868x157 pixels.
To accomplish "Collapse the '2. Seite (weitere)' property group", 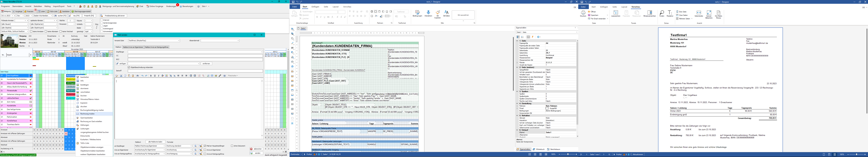I will point(517,68).
